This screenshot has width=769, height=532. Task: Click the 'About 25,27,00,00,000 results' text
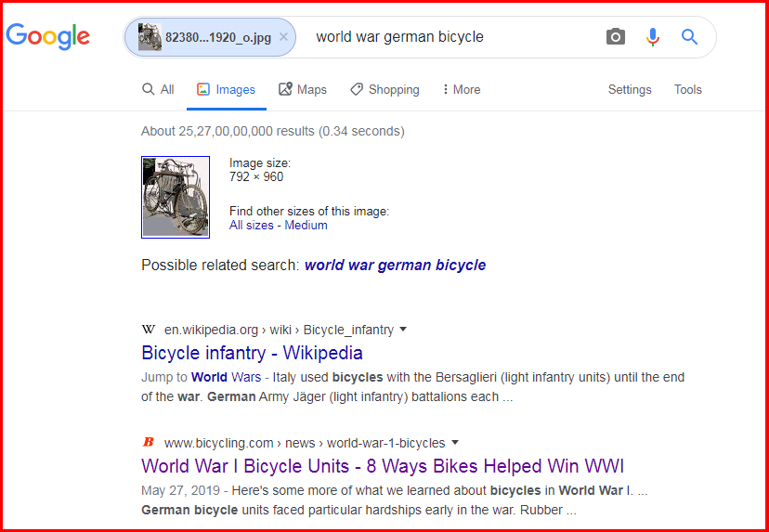273,132
